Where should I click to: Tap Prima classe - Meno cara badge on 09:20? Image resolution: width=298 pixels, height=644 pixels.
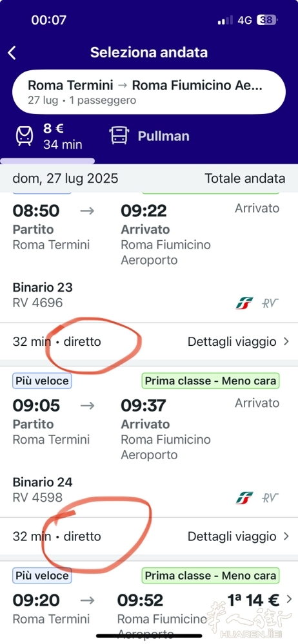pos(210,575)
